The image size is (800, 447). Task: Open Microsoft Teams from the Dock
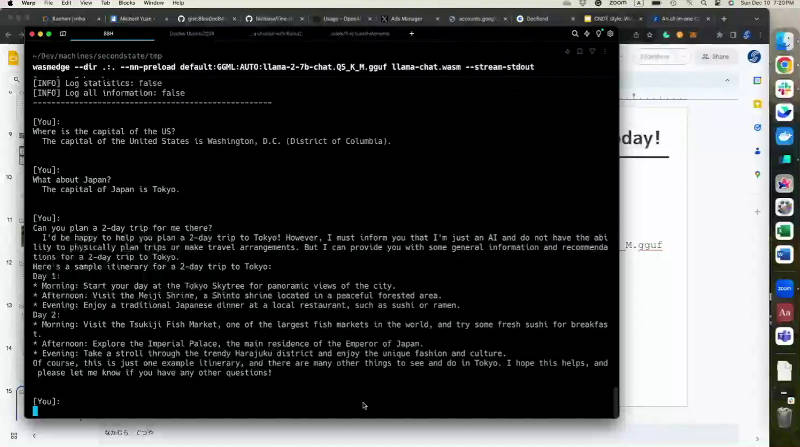[x=785, y=336]
